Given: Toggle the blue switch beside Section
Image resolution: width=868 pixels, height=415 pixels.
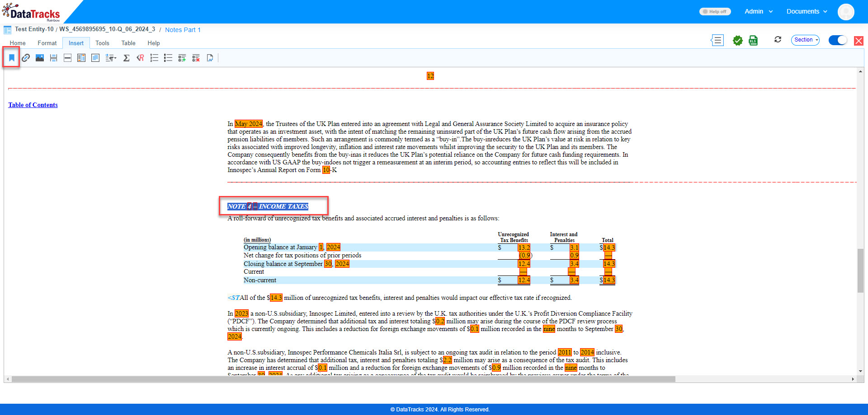Looking at the screenshot, I should 838,40.
